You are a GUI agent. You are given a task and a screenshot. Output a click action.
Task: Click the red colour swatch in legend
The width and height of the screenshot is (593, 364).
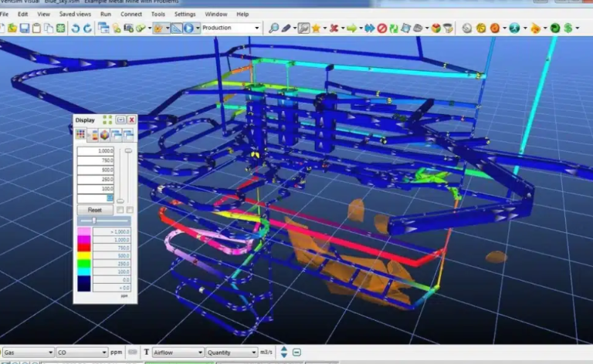(84, 248)
